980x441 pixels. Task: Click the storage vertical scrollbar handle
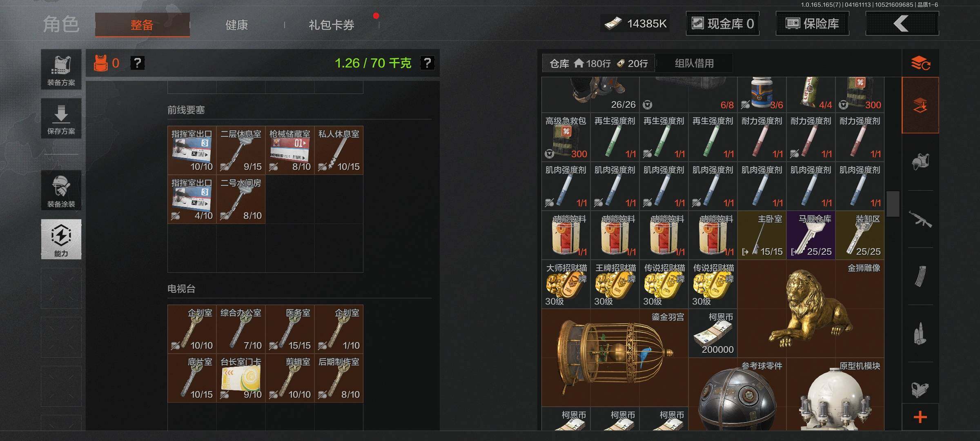pyautogui.click(x=893, y=204)
